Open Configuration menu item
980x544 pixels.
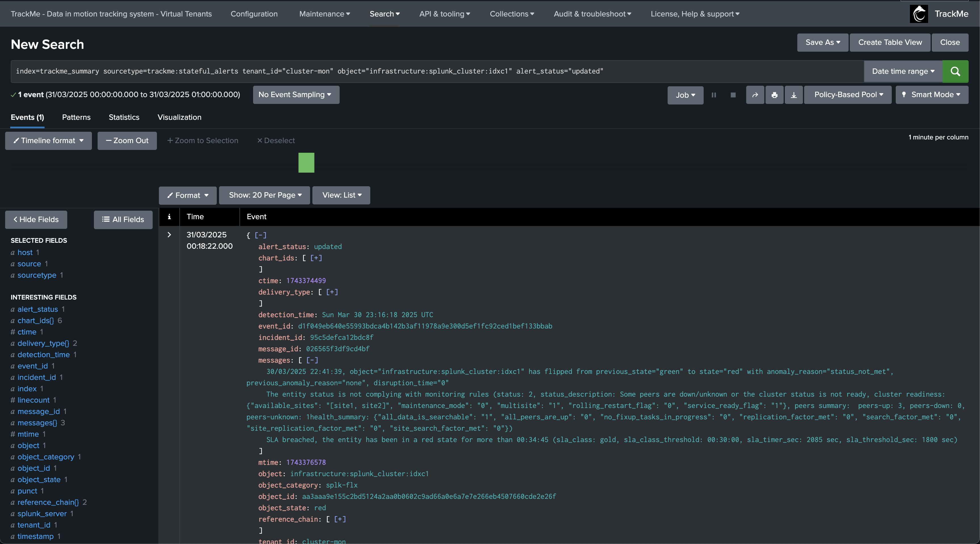[254, 14]
